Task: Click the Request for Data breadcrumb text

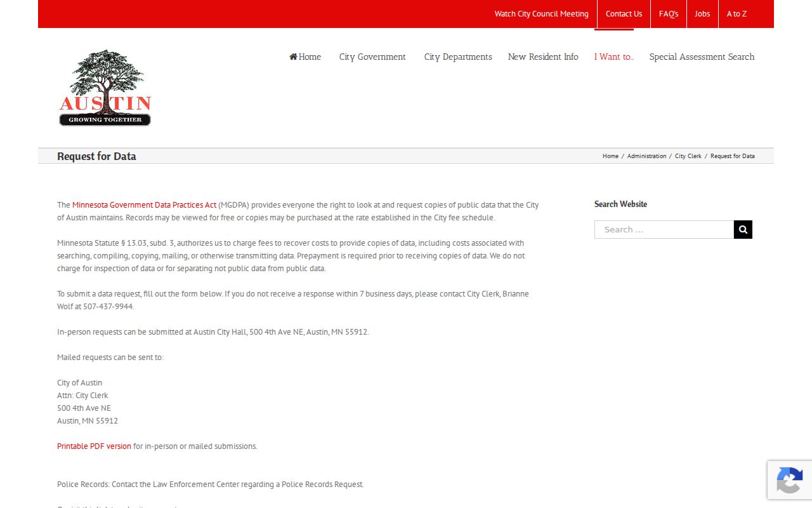Action: click(732, 156)
